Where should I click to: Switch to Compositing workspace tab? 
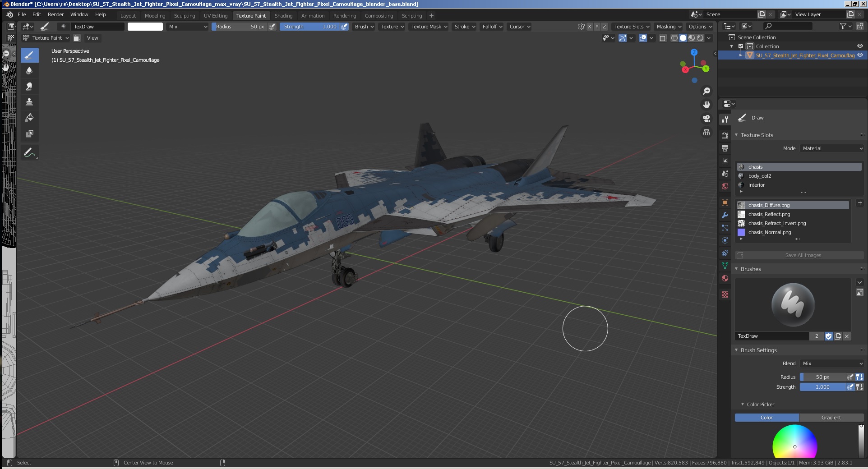(379, 16)
